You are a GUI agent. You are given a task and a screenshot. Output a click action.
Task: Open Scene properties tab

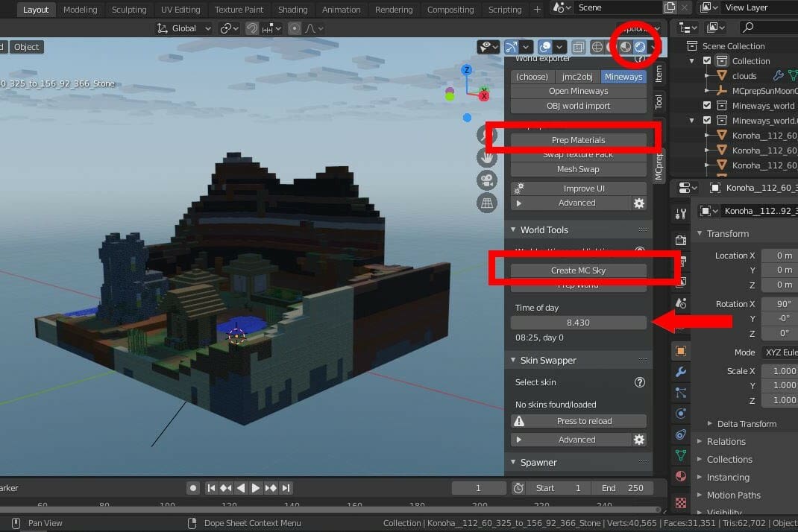[x=681, y=304]
